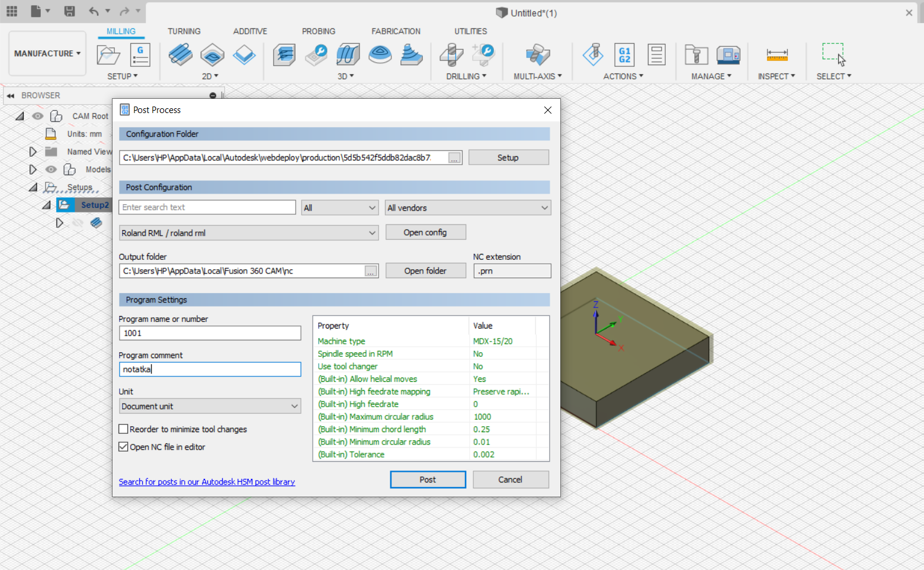Open the All vendors dropdown
The height and width of the screenshot is (570, 924).
pos(468,208)
